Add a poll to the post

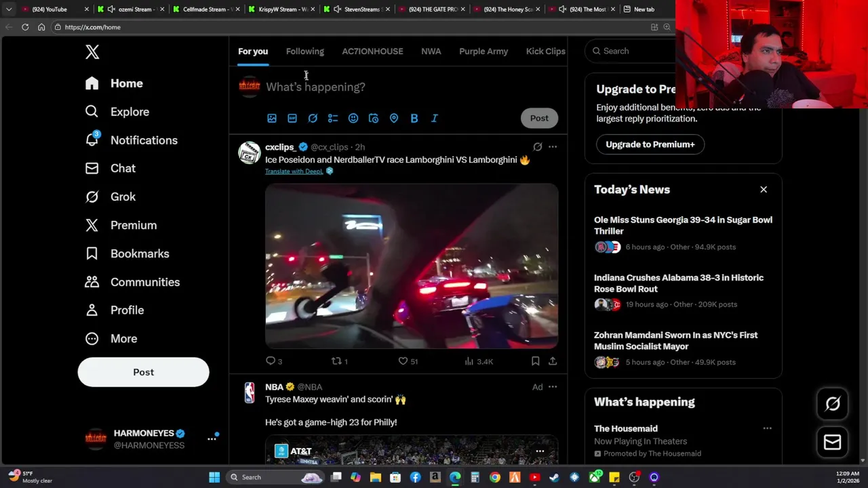333,118
